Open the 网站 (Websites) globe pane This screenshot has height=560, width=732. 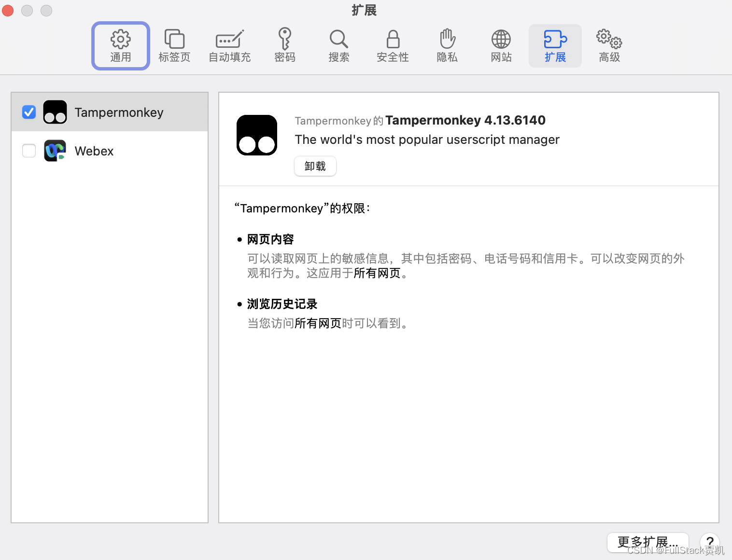501,46
